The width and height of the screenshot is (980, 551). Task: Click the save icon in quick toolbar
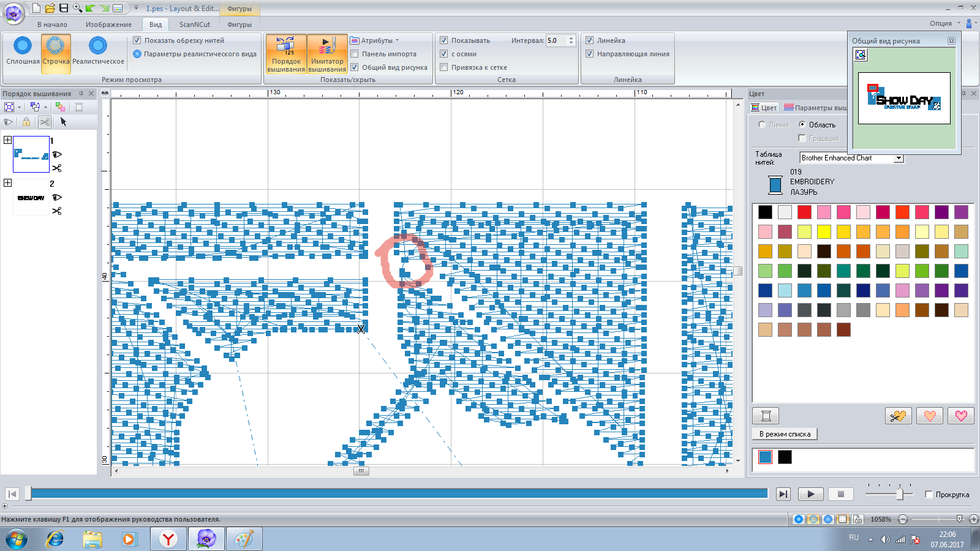[x=64, y=8]
